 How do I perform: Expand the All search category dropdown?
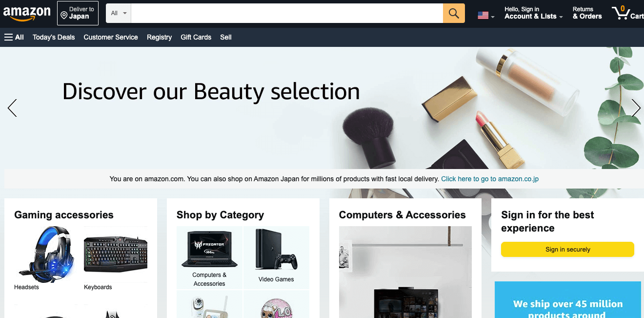(x=119, y=13)
